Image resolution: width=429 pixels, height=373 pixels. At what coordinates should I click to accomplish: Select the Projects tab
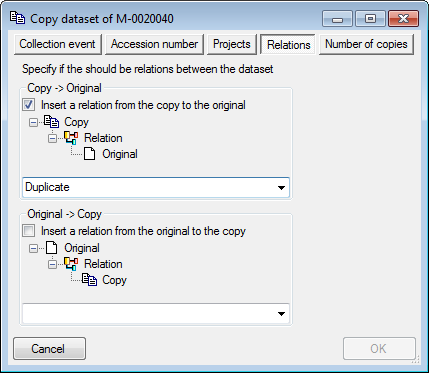(x=232, y=44)
